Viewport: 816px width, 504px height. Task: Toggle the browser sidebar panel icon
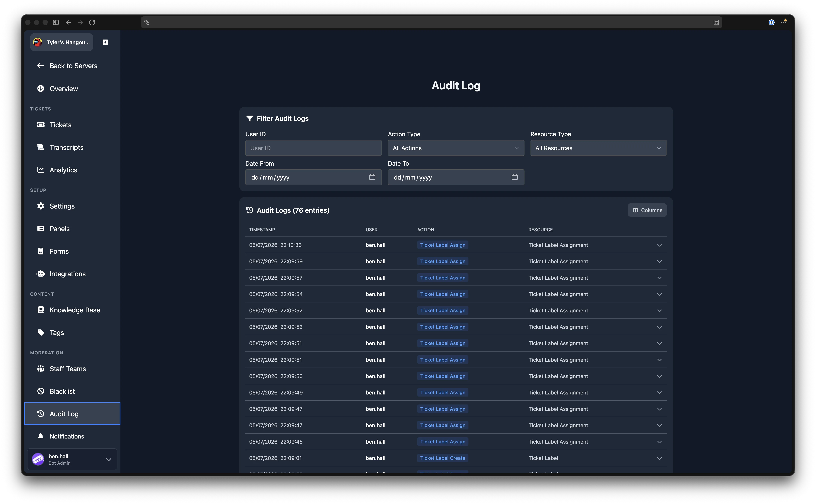pos(56,22)
